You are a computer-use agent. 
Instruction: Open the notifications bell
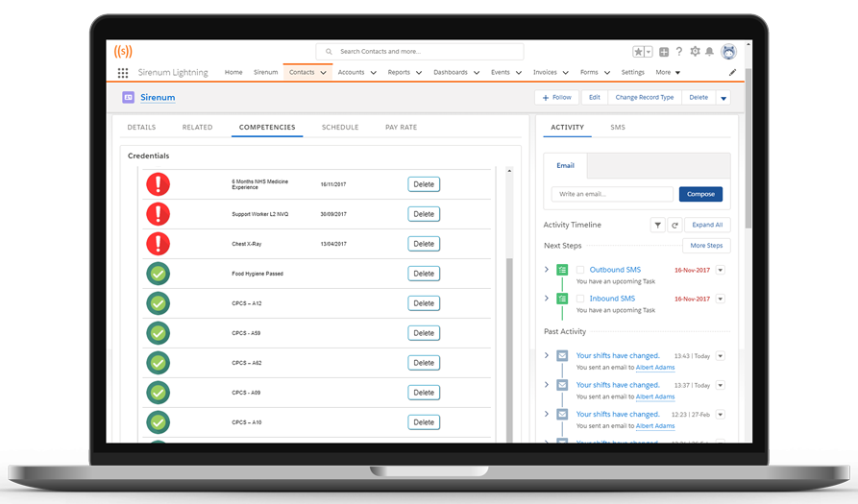pos(710,52)
